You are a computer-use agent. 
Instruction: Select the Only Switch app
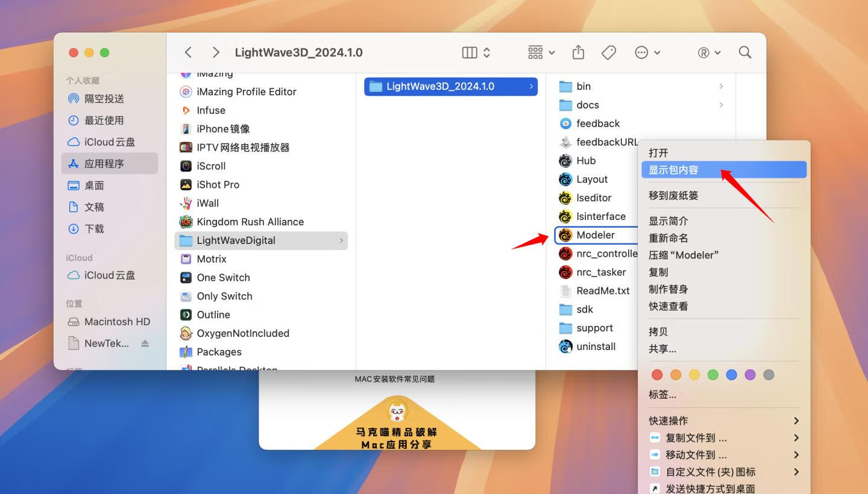coord(261,296)
